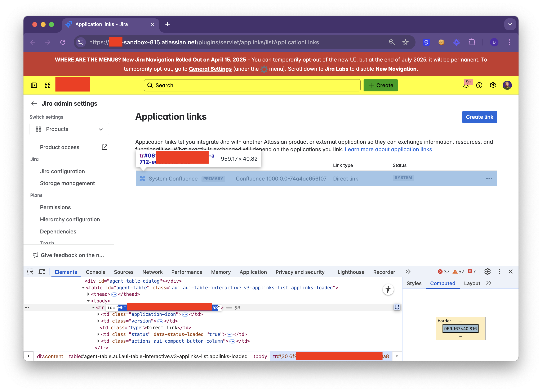Open the browser extensions puzzle icon

(x=472, y=42)
